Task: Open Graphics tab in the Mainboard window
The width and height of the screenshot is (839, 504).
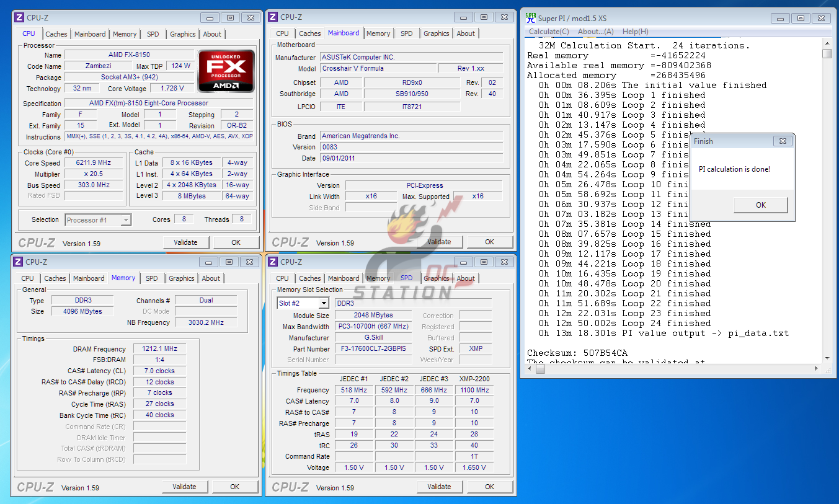Action: tap(437, 33)
